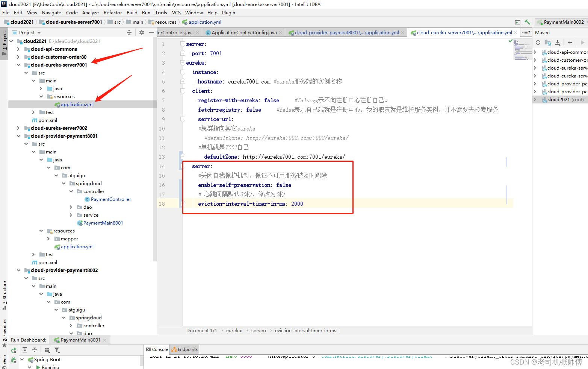The height and width of the screenshot is (369, 588).
Task: Add a Maven project with plus icon
Action: click(x=570, y=43)
